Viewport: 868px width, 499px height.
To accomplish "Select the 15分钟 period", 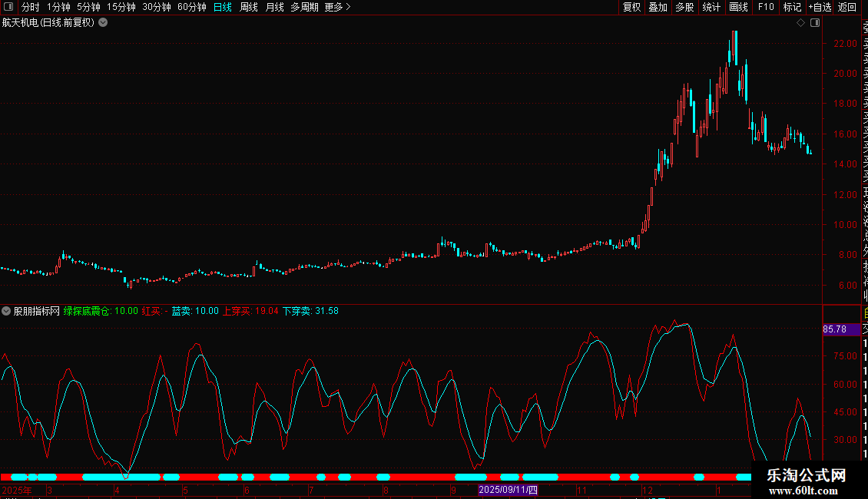I will [x=121, y=7].
